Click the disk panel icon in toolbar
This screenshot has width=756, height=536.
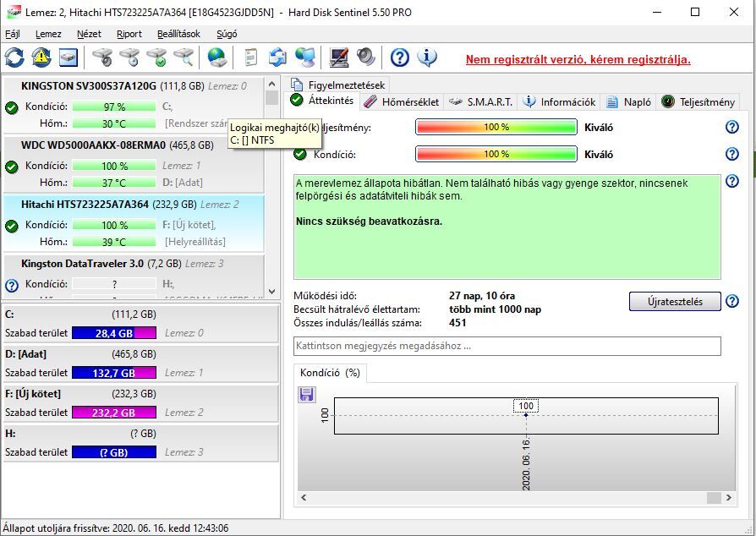point(68,57)
